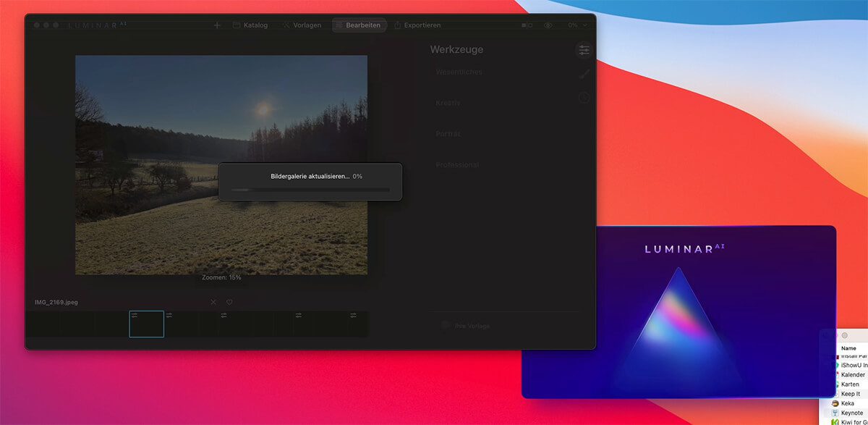The image size is (868, 425).
Task: Select the brush icon in the right sidebar
Action: [584, 74]
